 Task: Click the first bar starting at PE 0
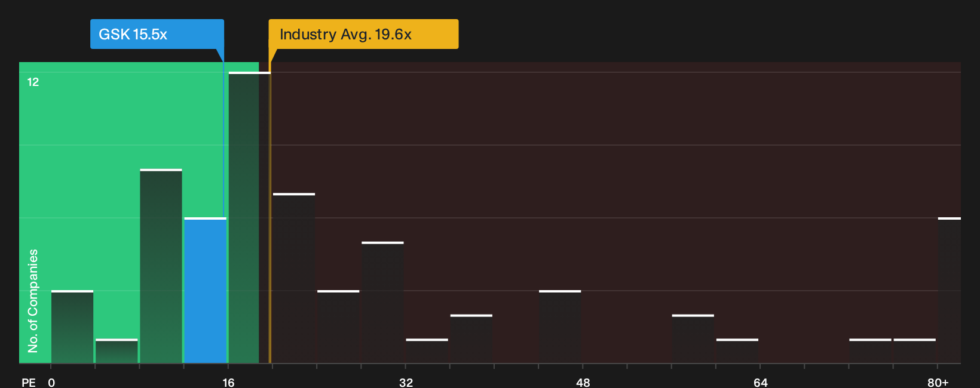[x=72, y=327]
